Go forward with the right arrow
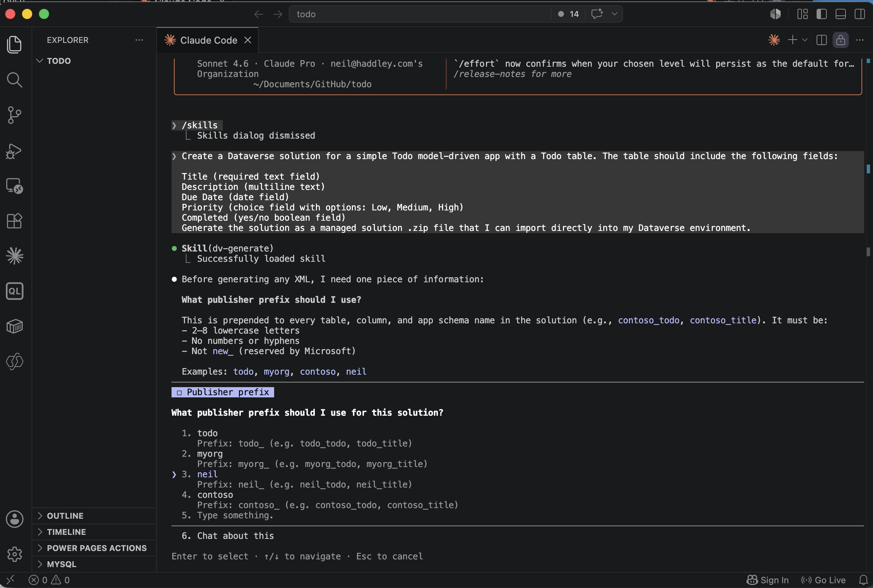 pyautogui.click(x=278, y=14)
